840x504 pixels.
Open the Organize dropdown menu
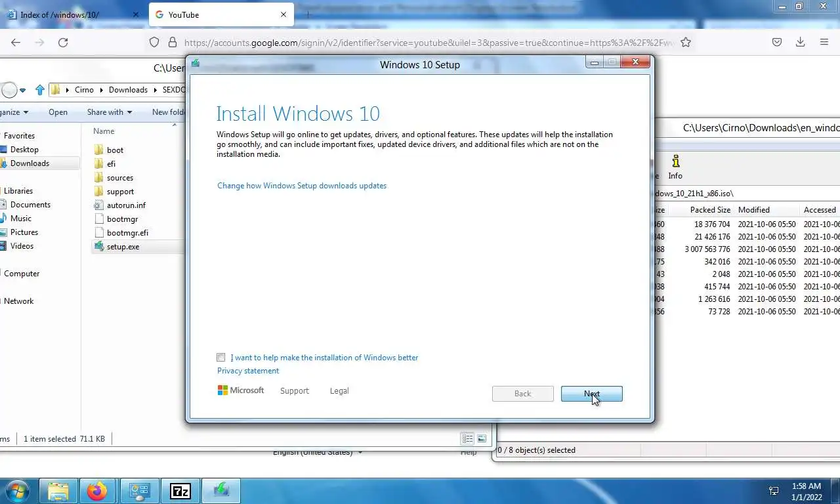[x=13, y=112]
